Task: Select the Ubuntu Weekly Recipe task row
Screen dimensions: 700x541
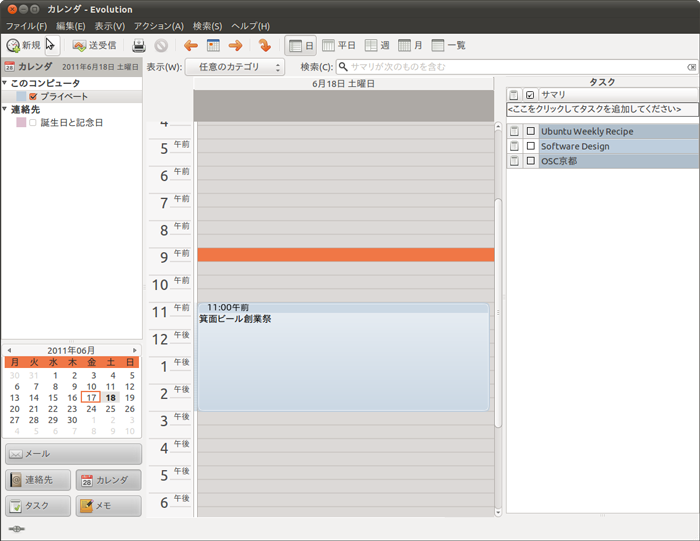Action: (602, 131)
